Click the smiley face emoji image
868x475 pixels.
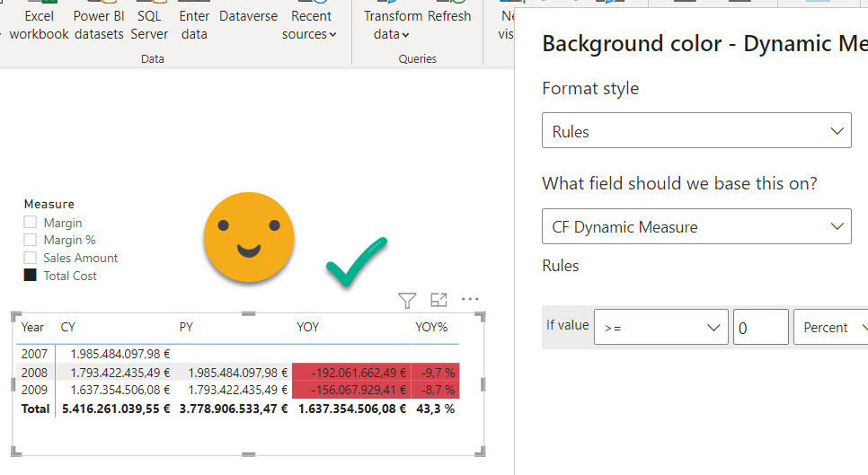[x=249, y=234]
